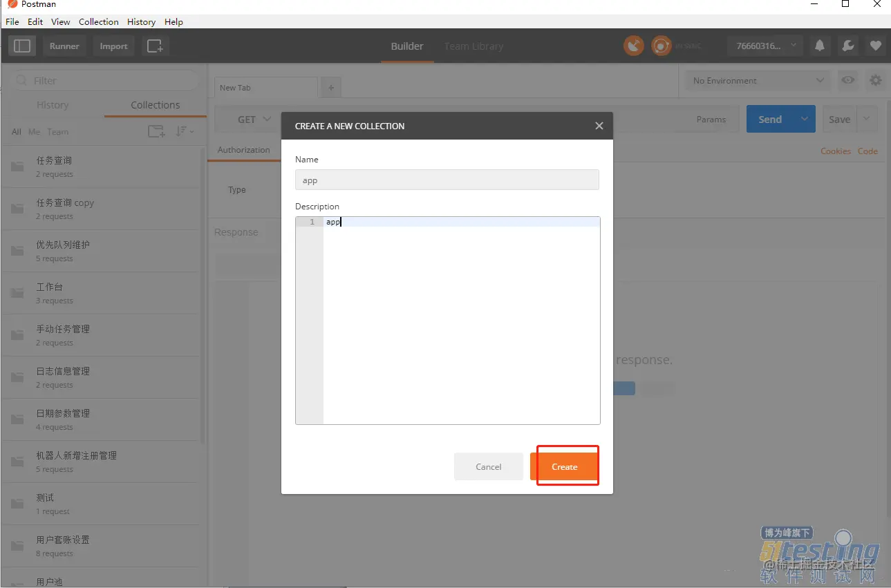Viewport: 891px width, 588px height.
Task: Open a new window icon
Action: point(156,46)
